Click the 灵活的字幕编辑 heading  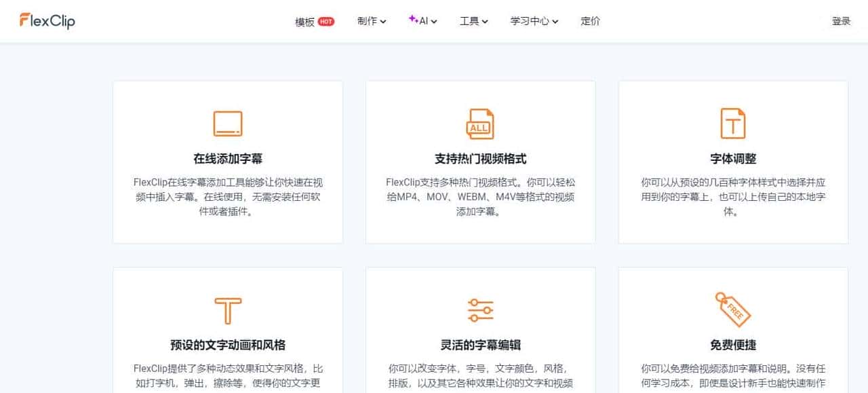(479, 345)
